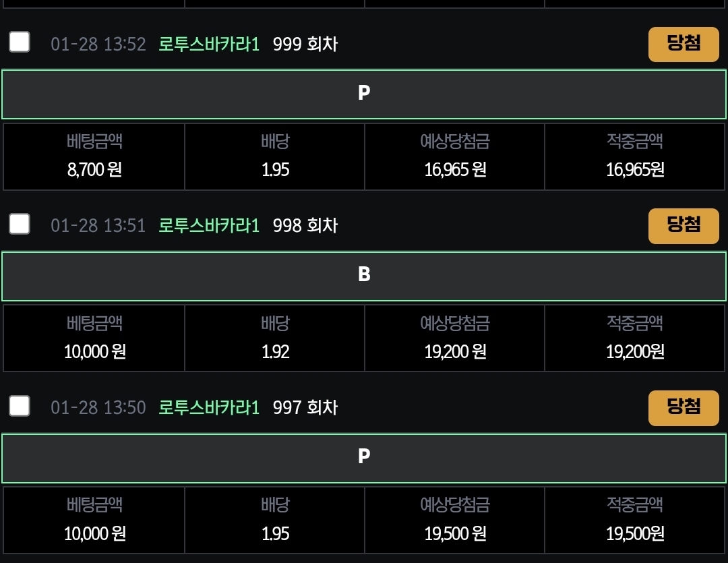Select the B pick bar for round 998
This screenshot has width=728, height=563.
point(364,276)
